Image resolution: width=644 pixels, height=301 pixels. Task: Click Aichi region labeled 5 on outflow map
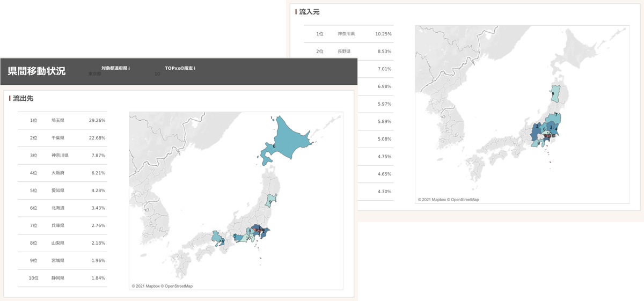point(237,237)
